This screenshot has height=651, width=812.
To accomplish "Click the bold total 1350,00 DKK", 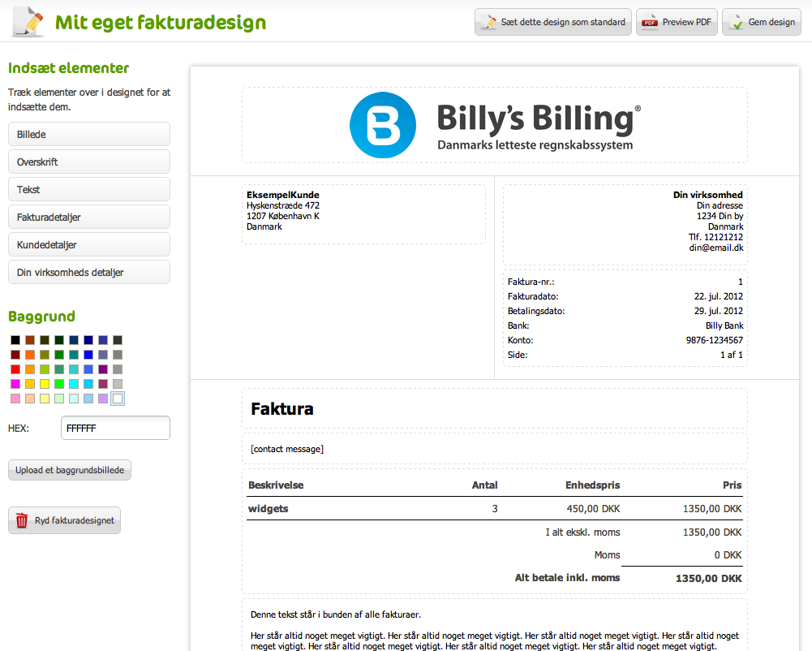I will pos(708,579).
